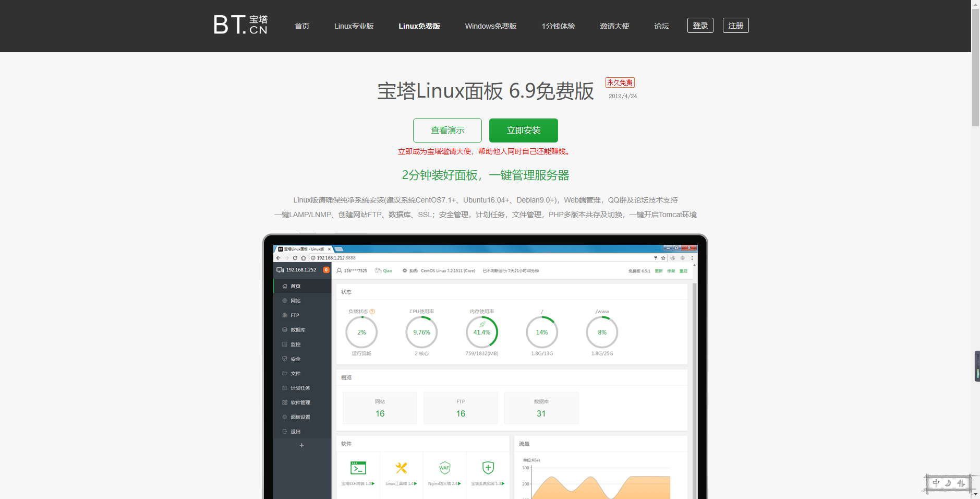Click the 数据库 icon in demo sidebar
This screenshot has height=499, width=980.
pos(285,330)
